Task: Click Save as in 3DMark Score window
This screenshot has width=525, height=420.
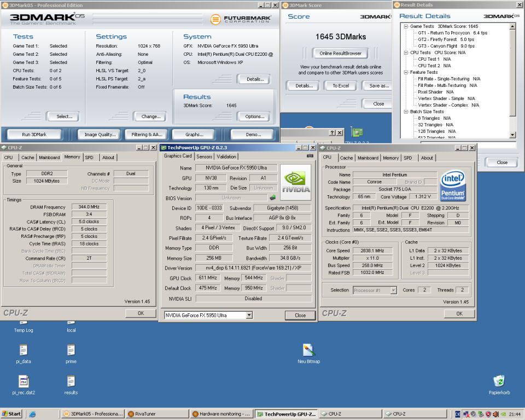Action: click(377, 86)
